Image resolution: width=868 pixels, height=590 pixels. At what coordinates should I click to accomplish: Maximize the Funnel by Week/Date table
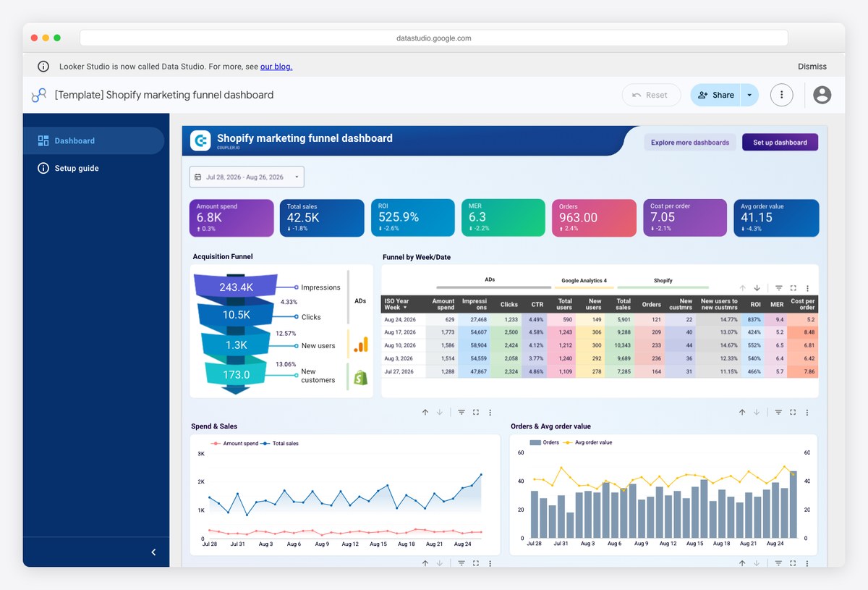[x=793, y=288]
